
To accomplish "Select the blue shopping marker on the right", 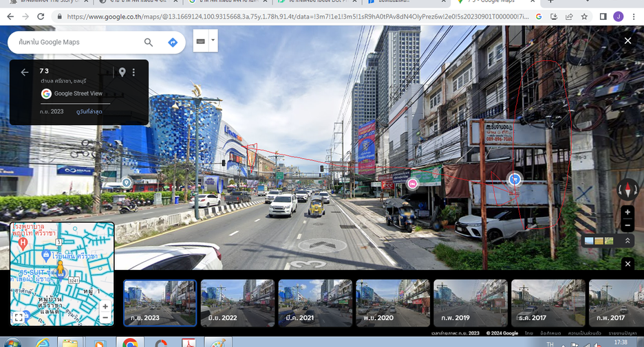I will (x=514, y=179).
